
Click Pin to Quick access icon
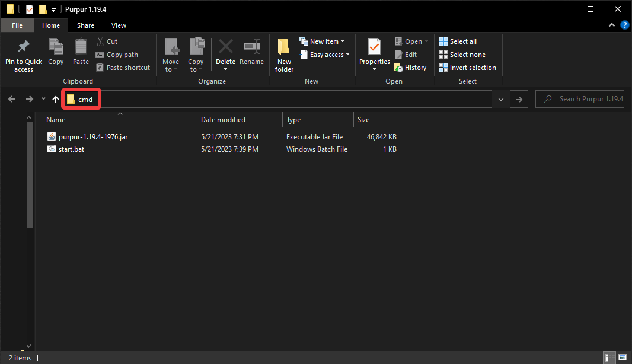click(24, 47)
